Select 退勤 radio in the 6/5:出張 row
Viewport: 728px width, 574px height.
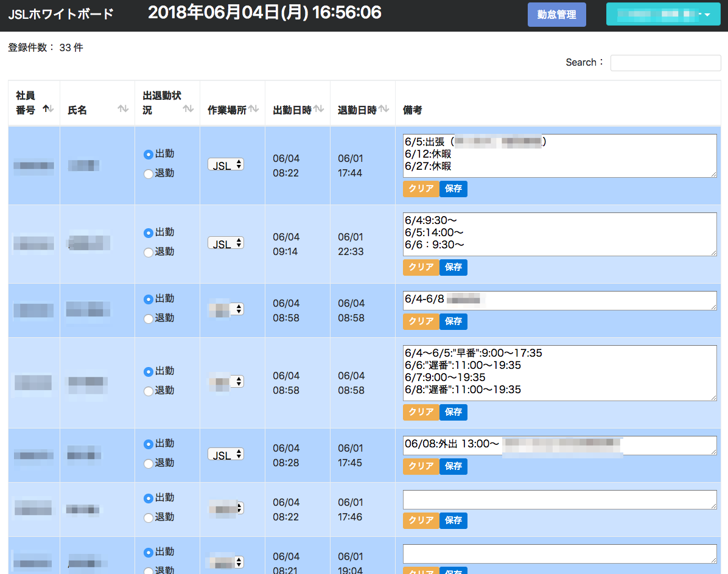click(x=148, y=173)
